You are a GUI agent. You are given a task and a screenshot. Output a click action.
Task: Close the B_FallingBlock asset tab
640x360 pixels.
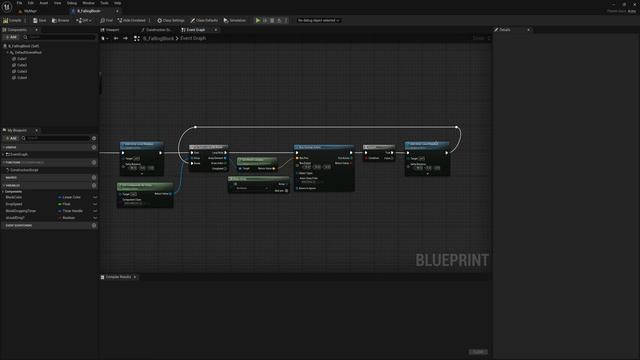pos(117,11)
